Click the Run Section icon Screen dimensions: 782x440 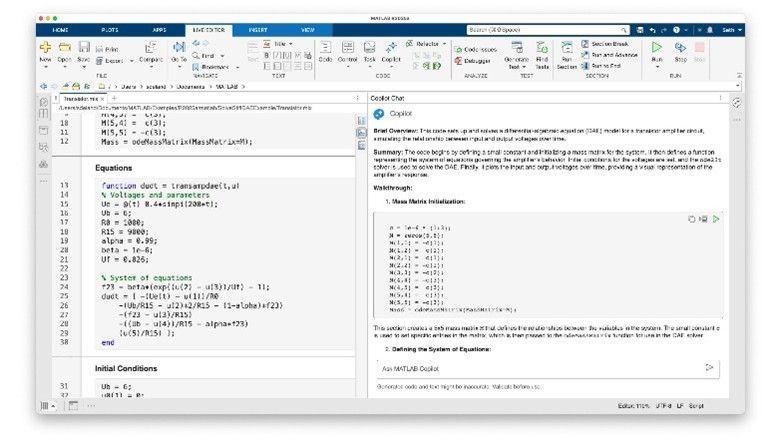pyautogui.click(x=567, y=48)
